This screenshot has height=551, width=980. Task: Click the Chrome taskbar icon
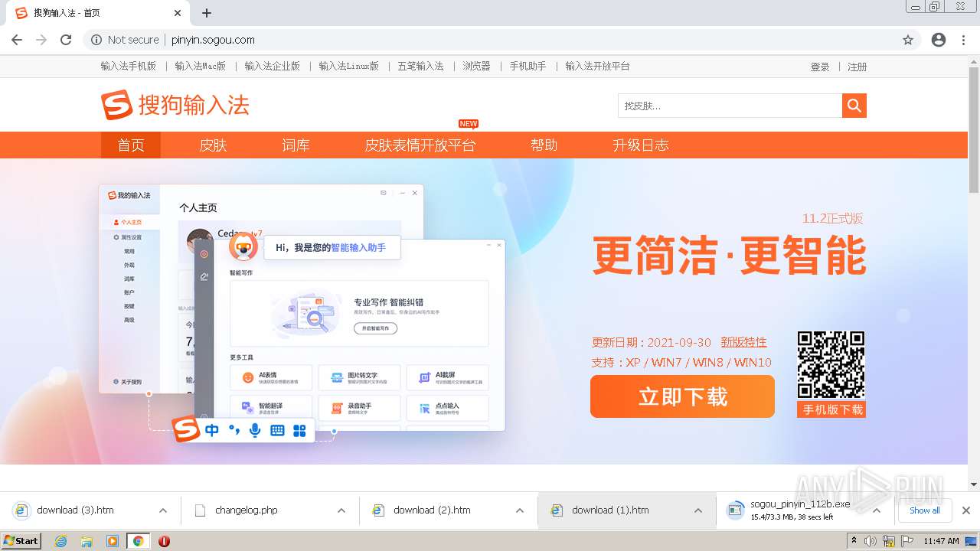(139, 541)
